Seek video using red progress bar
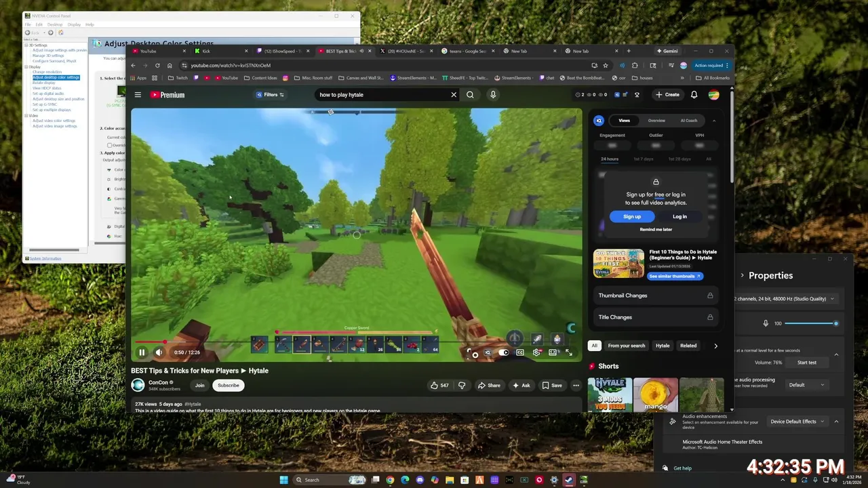 [x=356, y=342]
